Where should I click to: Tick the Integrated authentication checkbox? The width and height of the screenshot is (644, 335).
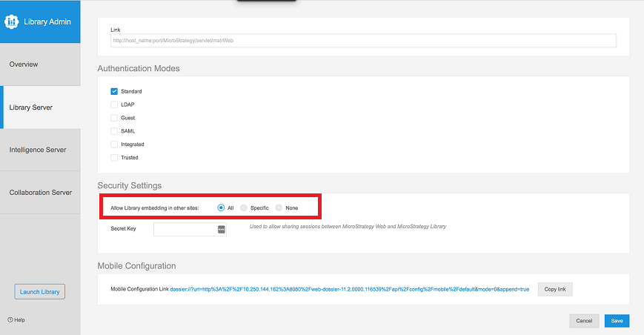click(114, 144)
